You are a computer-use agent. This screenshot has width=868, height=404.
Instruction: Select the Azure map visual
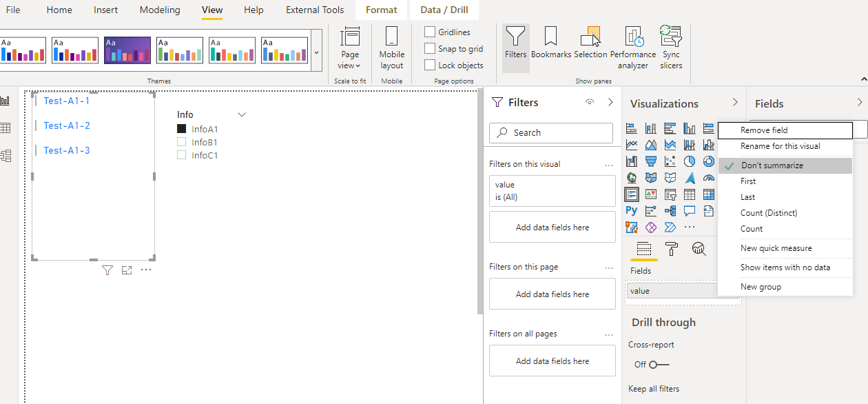690,178
